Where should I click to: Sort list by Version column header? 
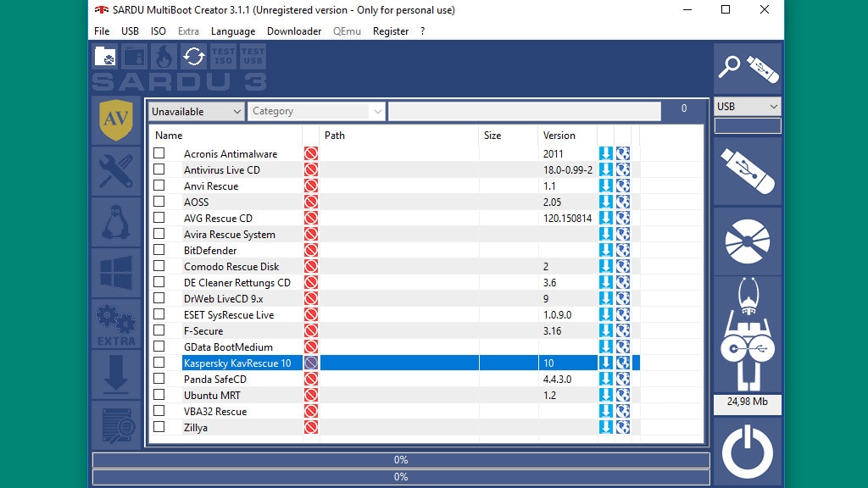coord(567,135)
